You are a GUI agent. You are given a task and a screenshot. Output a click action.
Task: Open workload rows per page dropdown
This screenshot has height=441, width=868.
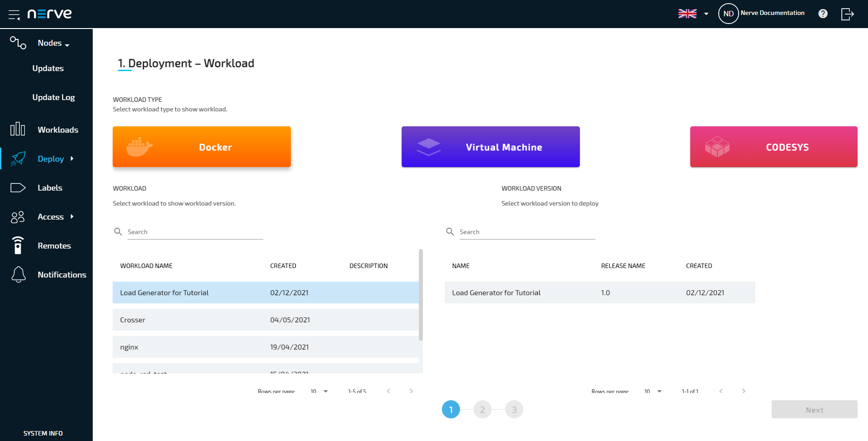[x=319, y=391]
